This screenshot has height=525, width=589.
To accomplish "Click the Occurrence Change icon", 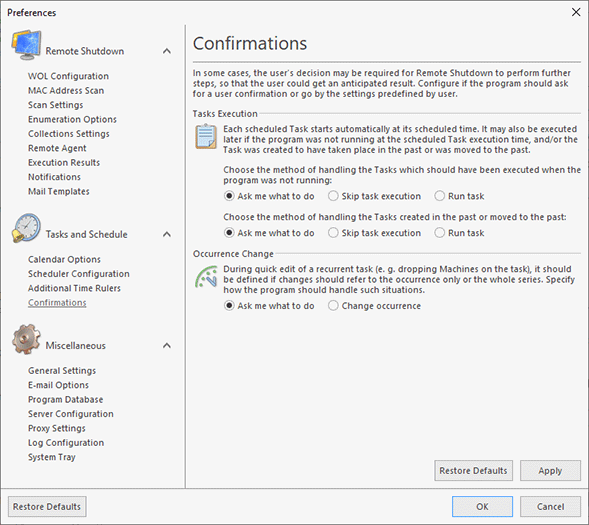I will pos(206,277).
